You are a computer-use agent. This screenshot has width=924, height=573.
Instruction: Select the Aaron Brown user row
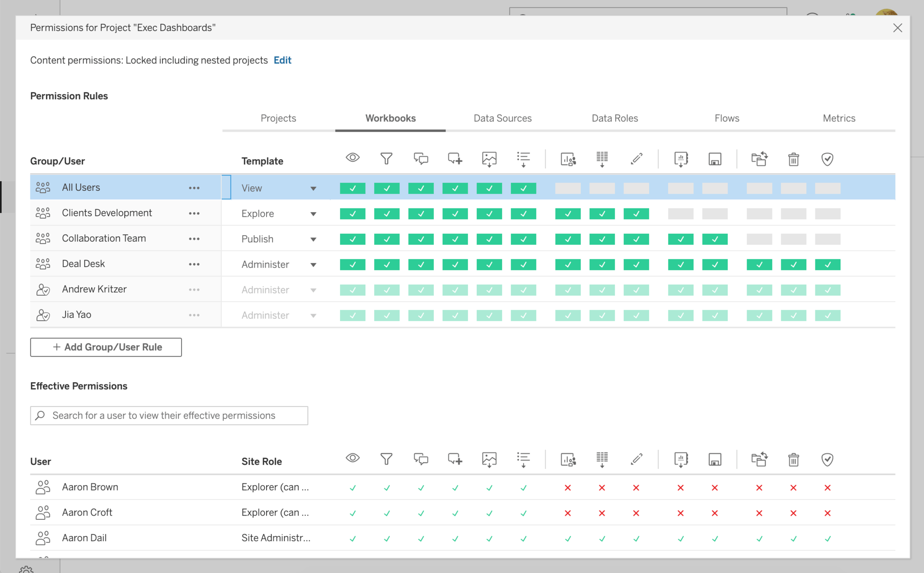pos(462,487)
